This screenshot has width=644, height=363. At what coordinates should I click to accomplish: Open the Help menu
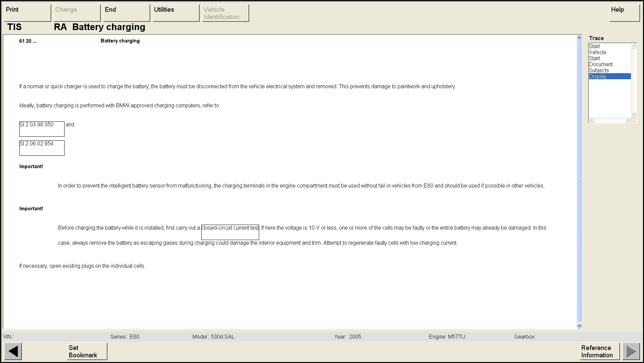(x=625, y=13)
